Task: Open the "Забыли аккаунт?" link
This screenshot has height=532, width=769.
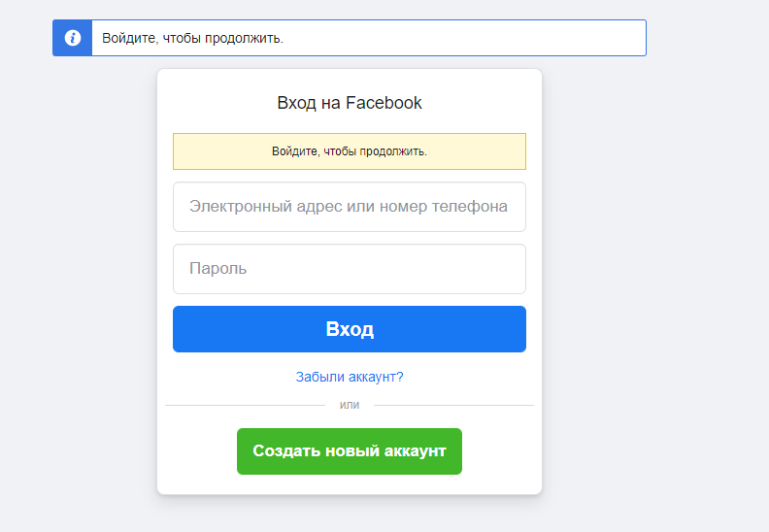Action: [350, 377]
